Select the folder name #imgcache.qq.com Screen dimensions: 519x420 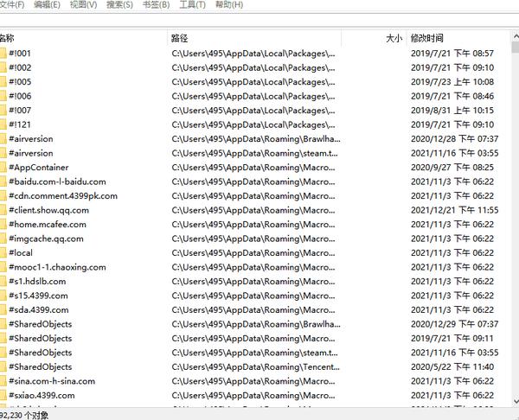pyautogui.click(x=46, y=239)
